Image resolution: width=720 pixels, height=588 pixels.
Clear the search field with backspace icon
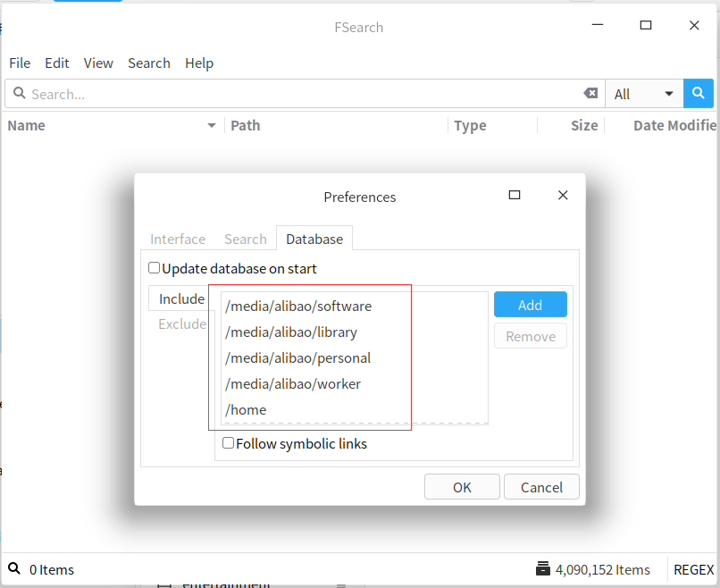tap(590, 94)
